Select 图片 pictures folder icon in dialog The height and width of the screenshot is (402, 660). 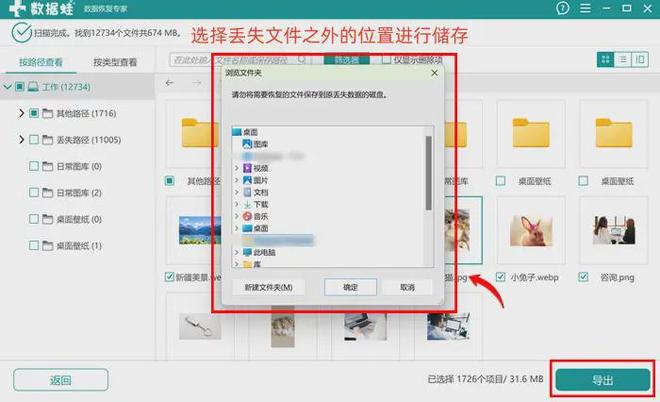pos(247,180)
